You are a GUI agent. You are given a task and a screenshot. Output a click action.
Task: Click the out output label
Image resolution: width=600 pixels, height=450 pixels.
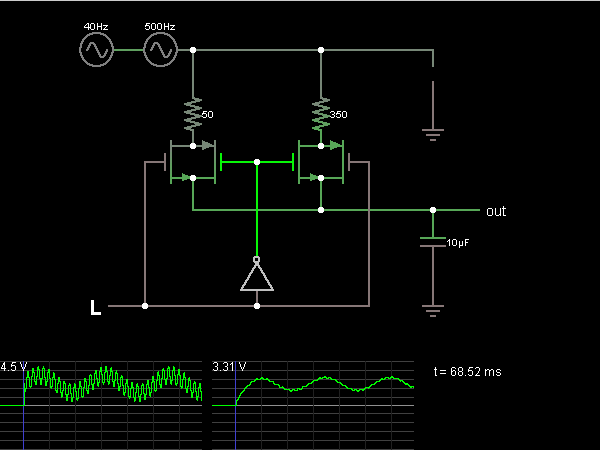point(496,211)
